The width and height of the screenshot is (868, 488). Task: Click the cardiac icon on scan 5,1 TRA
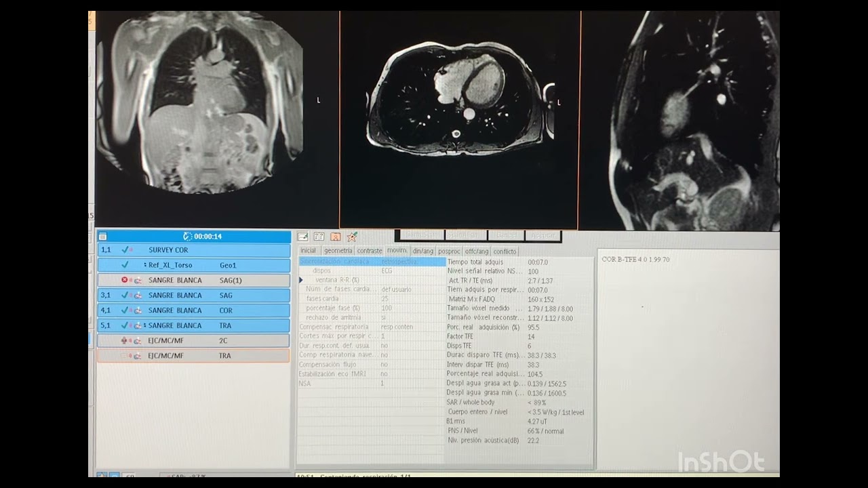click(x=137, y=325)
